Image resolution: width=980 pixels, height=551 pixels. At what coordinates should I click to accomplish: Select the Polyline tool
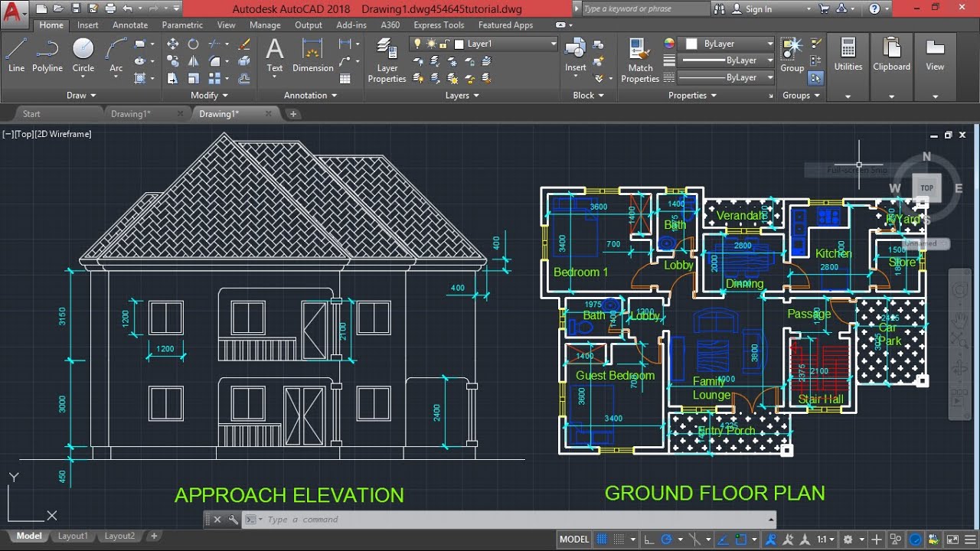(47, 54)
